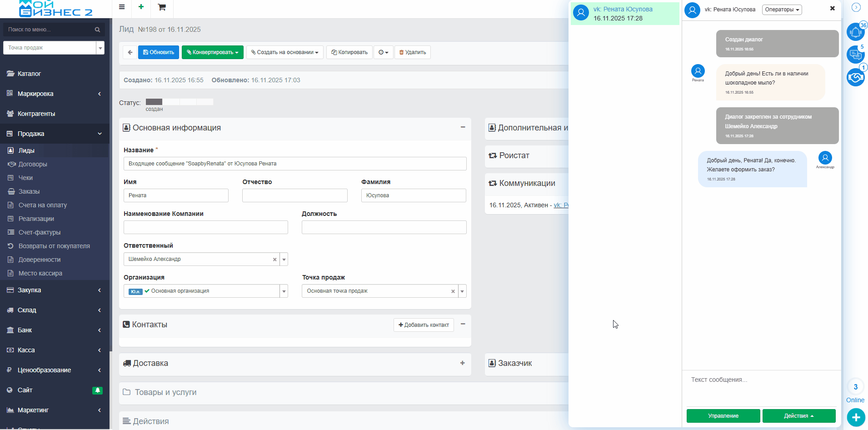Screen dimensions: 868x430
Task: Open Контрагенты in the sidebar menu
Action: pos(36,114)
